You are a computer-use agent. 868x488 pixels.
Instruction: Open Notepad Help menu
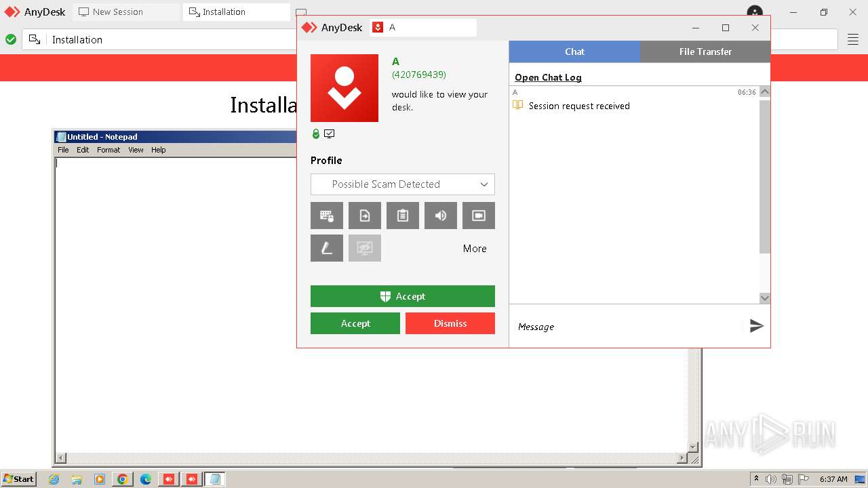click(x=158, y=150)
